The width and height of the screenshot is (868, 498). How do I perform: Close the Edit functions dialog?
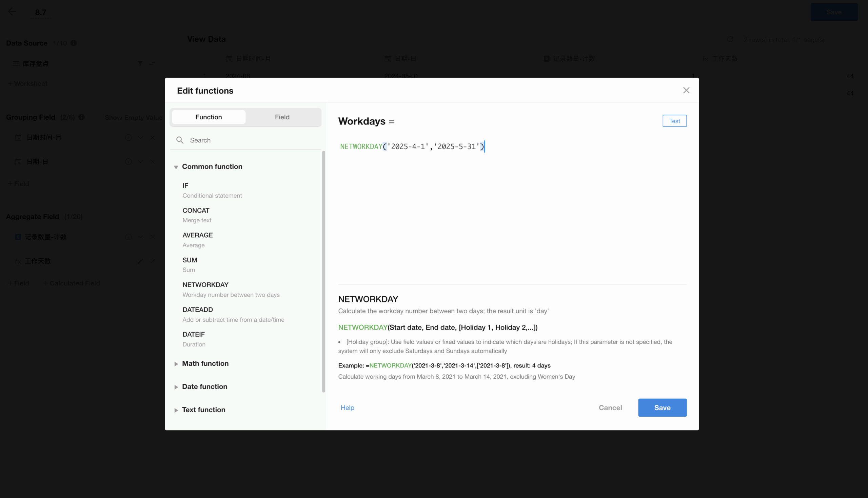point(686,90)
